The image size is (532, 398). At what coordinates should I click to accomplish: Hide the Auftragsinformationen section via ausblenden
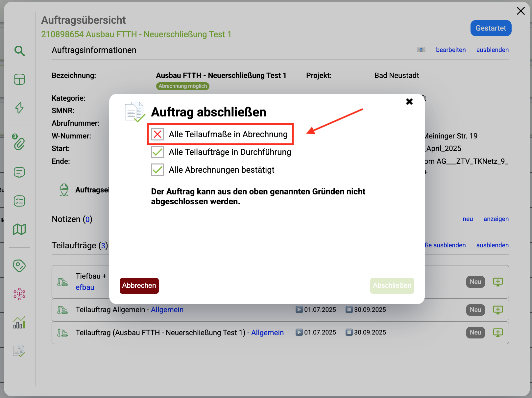pyautogui.click(x=492, y=50)
